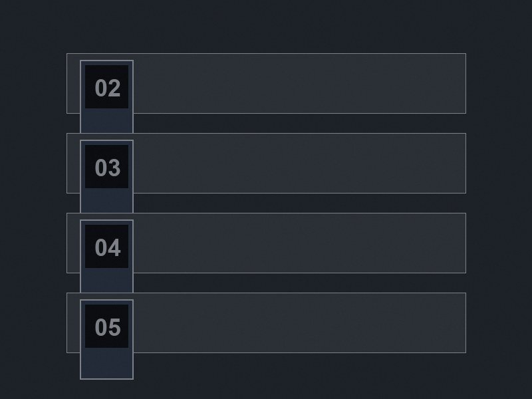Click the empty content area of row 05
The image size is (532, 399).
click(x=300, y=323)
